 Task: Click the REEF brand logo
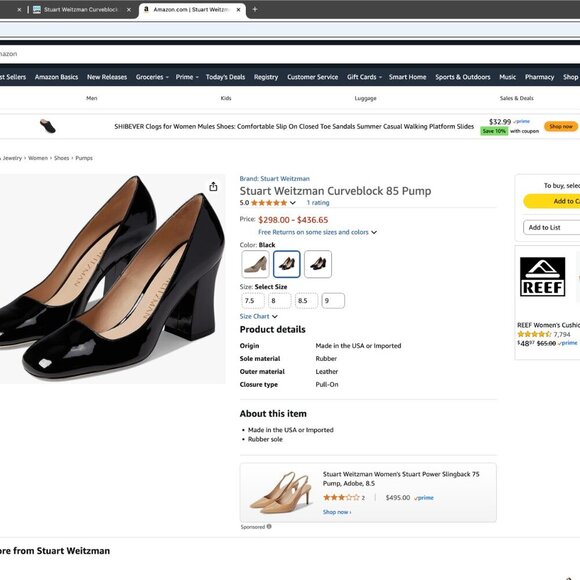coord(542,277)
